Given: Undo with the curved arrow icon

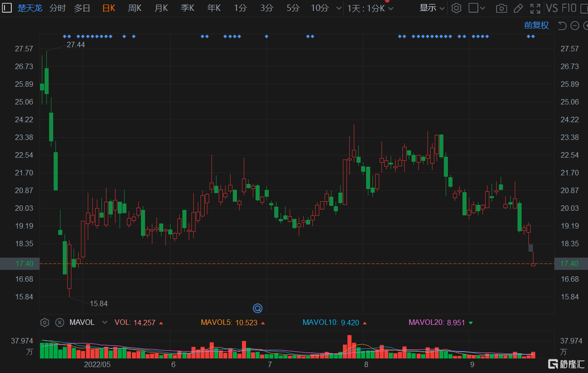Looking at the screenshot, I should pyautogui.click(x=562, y=25).
